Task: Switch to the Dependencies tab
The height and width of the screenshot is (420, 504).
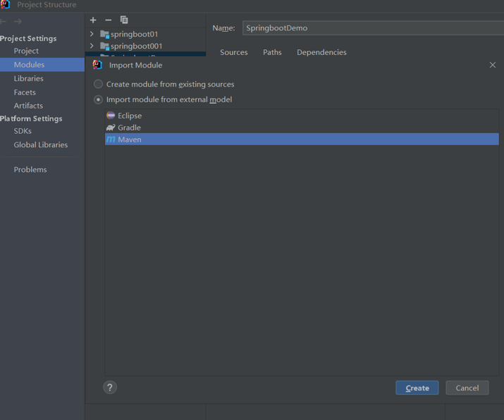Action: (321, 52)
